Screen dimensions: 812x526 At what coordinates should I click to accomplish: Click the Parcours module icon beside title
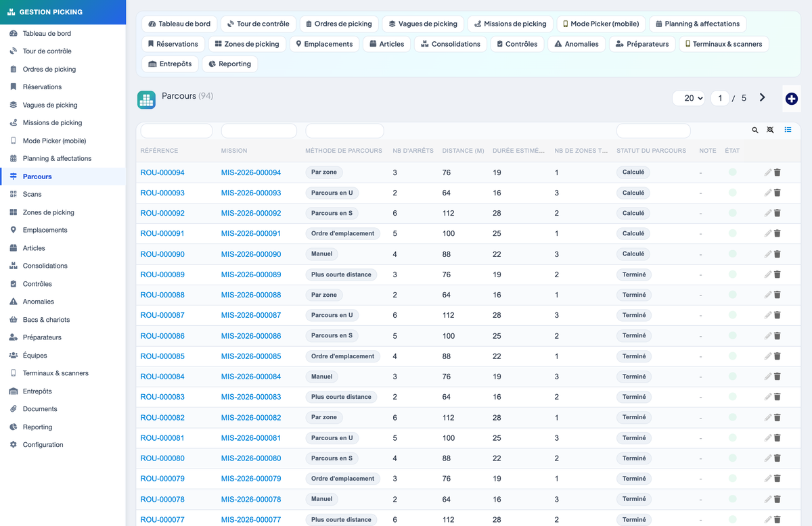pyautogui.click(x=147, y=99)
